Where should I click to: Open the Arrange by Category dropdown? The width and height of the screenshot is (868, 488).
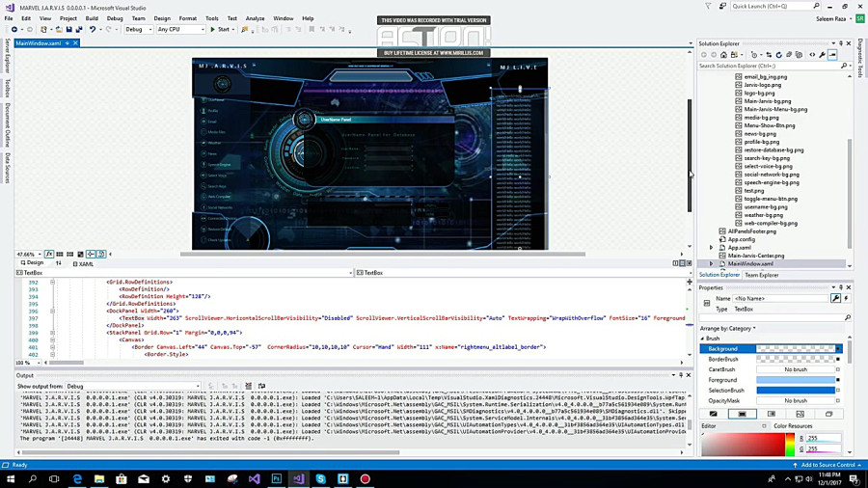[727, 329]
